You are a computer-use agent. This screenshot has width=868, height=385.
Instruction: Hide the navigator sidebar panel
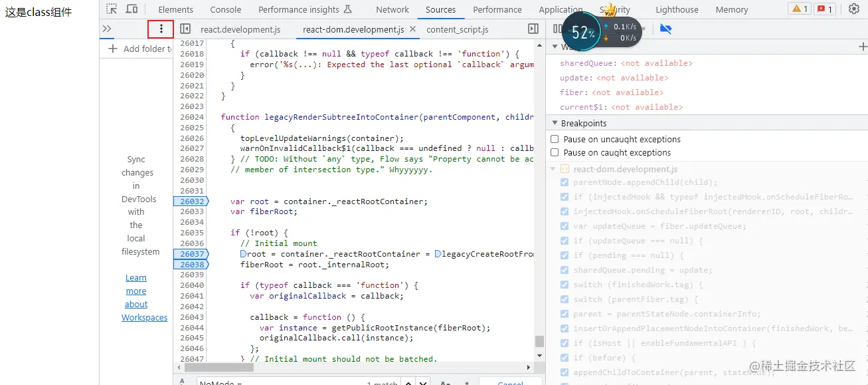(186, 29)
